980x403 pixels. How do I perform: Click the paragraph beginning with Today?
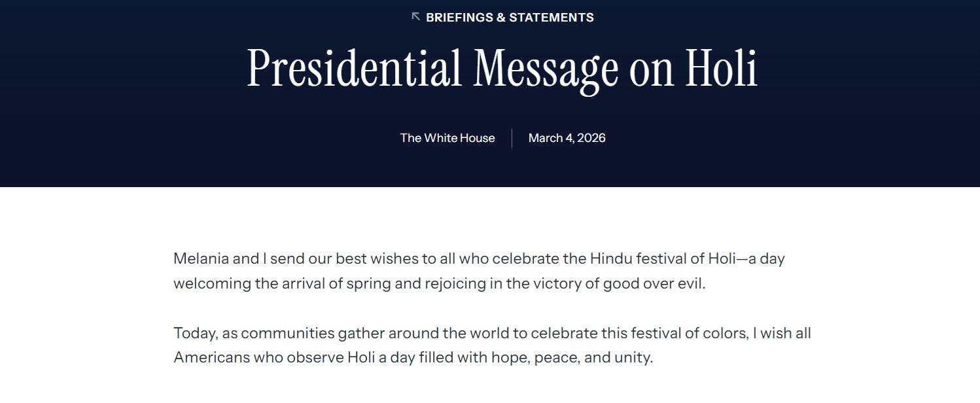tap(492, 346)
